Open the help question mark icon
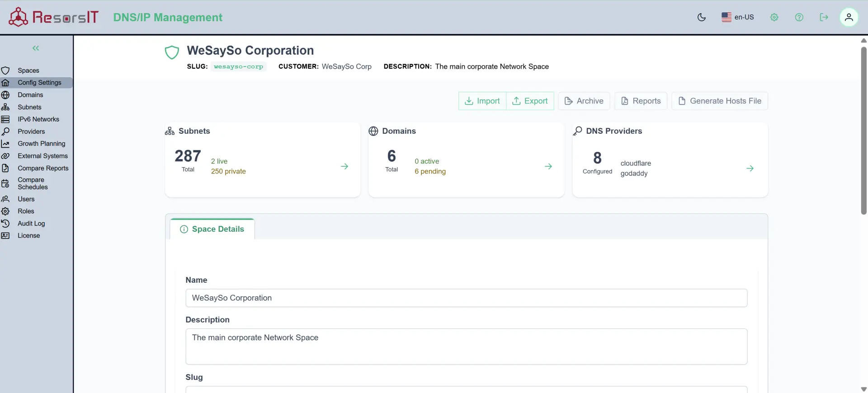Image resolution: width=868 pixels, height=393 pixels. tap(799, 17)
